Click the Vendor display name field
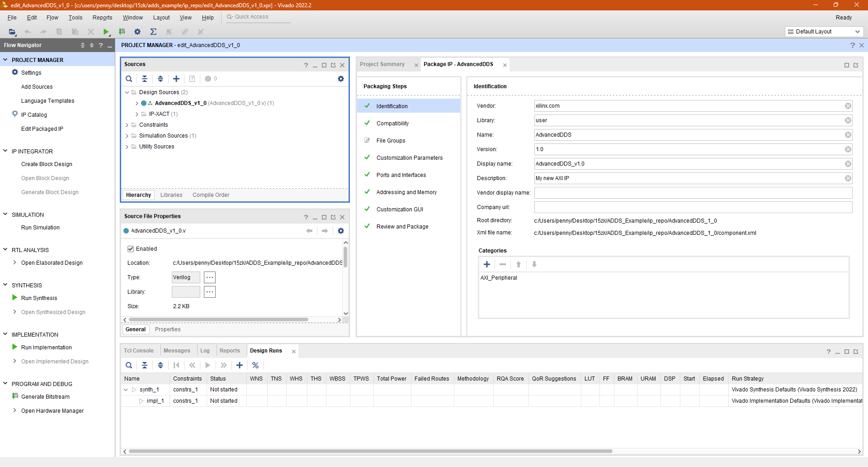Screen dimensions: 868x467 tap(693, 193)
